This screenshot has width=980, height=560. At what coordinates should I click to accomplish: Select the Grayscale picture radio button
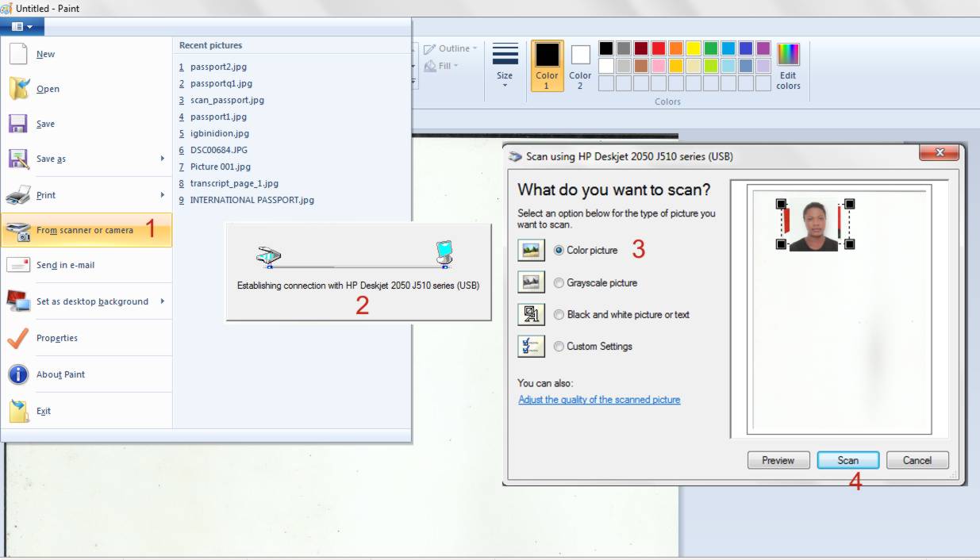tap(559, 282)
